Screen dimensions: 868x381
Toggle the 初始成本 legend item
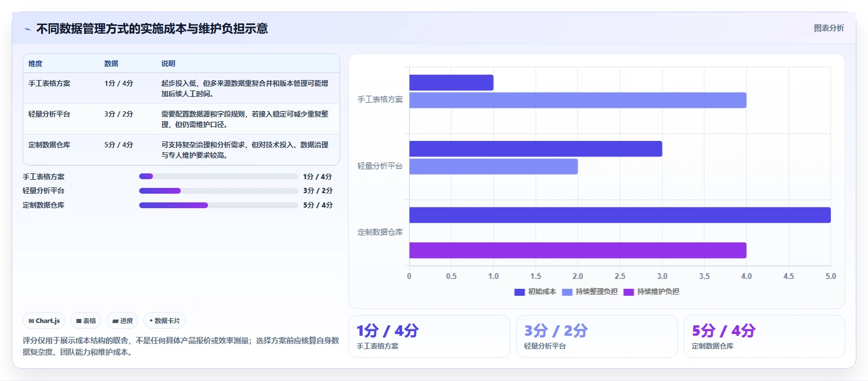coord(535,292)
